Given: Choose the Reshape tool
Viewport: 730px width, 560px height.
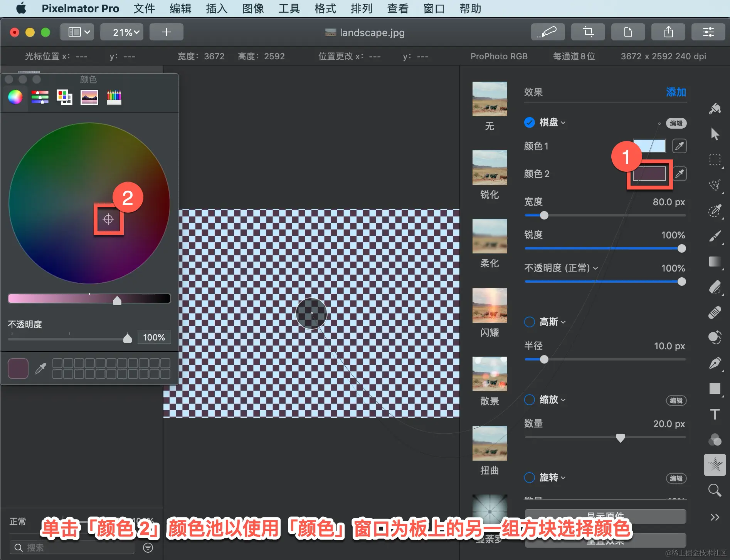Looking at the screenshot, I should pos(715,338).
